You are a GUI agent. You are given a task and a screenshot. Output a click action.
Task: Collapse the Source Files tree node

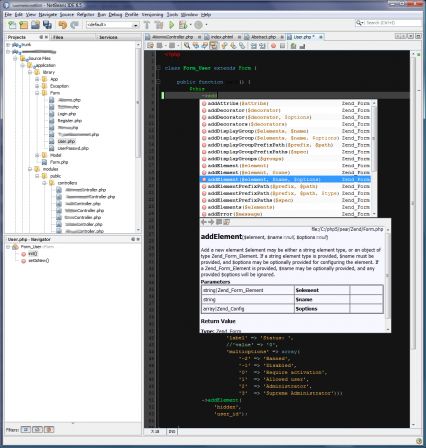point(15,58)
